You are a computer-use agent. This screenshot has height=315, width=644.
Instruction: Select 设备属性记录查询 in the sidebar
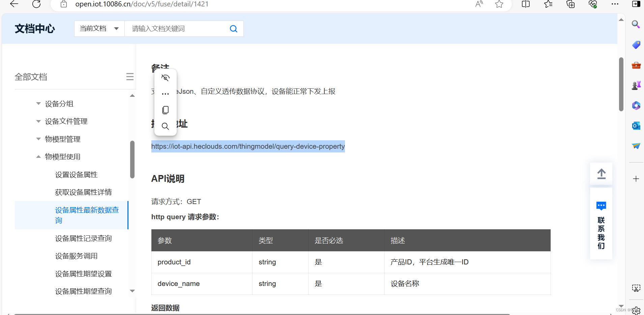click(x=83, y=238)
